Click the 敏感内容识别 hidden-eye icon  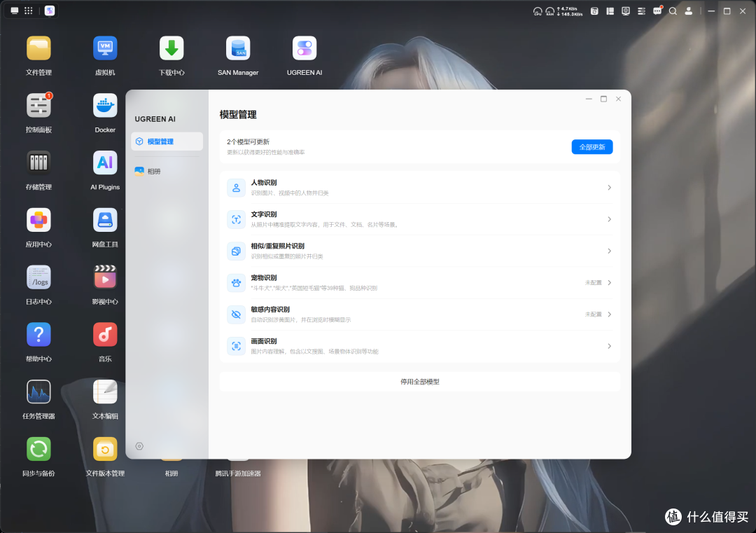click(x=237, y=314)
